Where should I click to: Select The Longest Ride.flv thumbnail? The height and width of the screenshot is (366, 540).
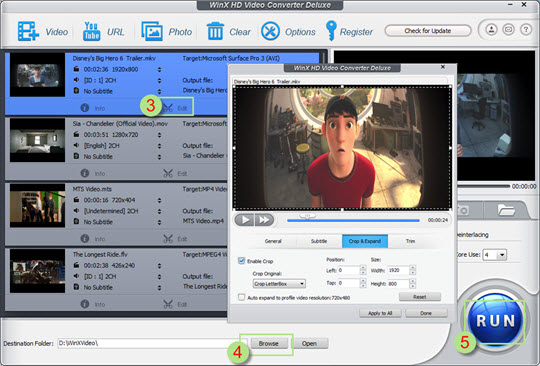pos(37,271)
